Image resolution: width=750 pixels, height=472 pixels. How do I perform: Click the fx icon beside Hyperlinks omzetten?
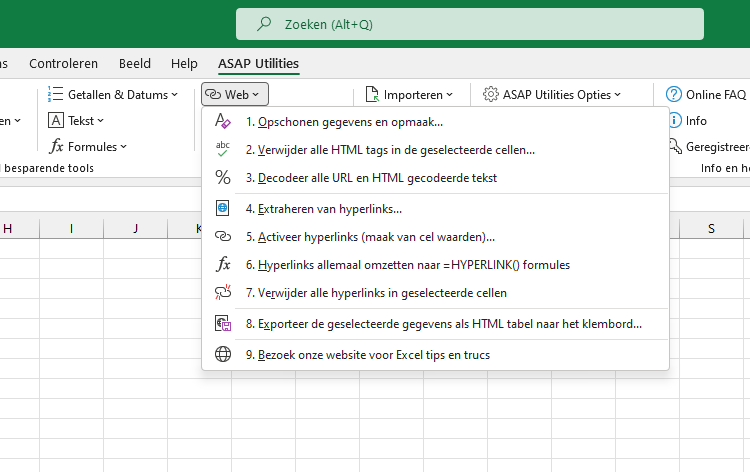point(223,264)
